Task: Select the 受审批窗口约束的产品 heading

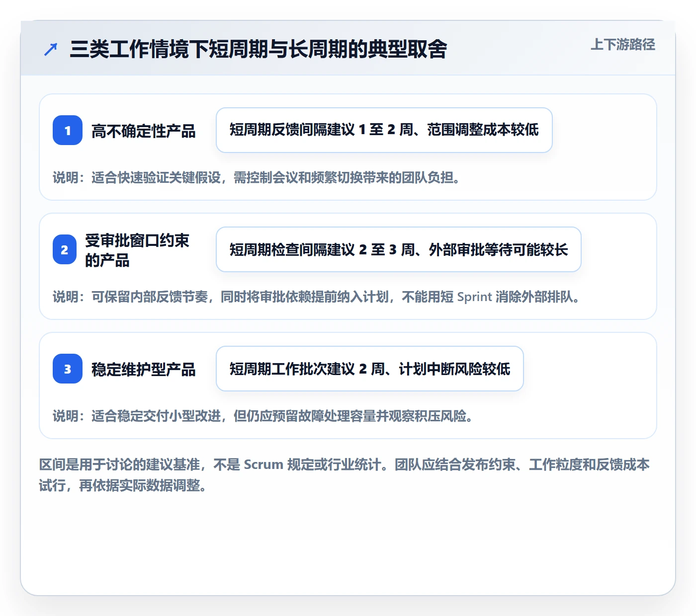Action: [137, 250]
